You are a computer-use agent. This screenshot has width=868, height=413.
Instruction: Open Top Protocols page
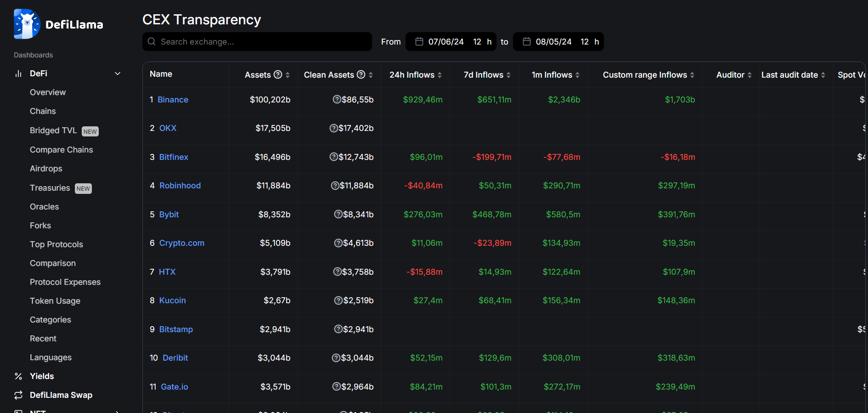(56, 244)
